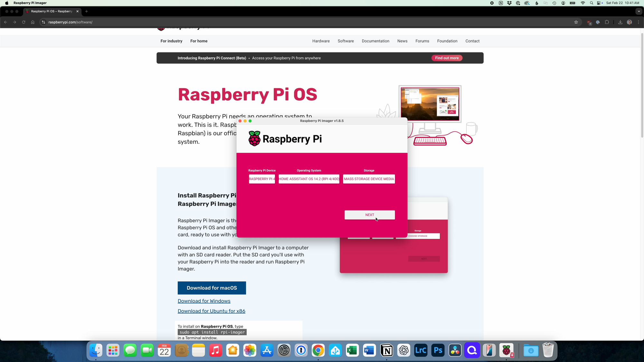Reload the page using the refresh icon
Screen dimensions: 644x362
(x=24, y=22)
